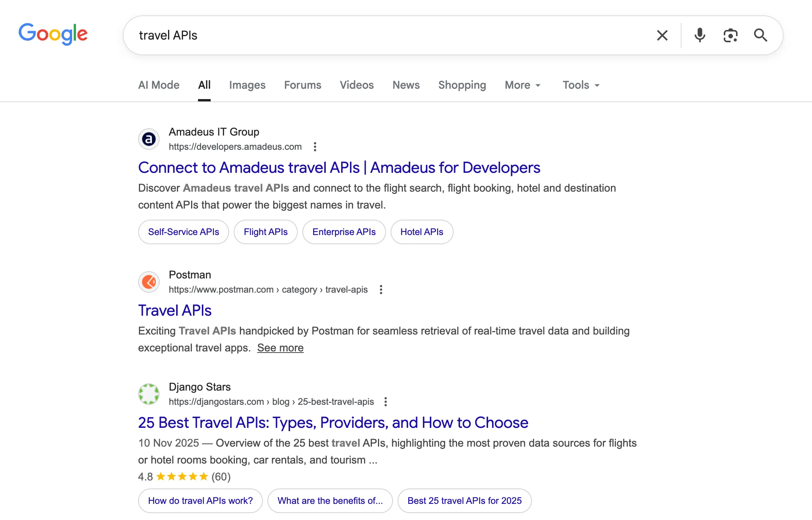Screen dimensions: 812x520
Task: Open the Postman Travel APIs result
Action: (x=175, y=310)
